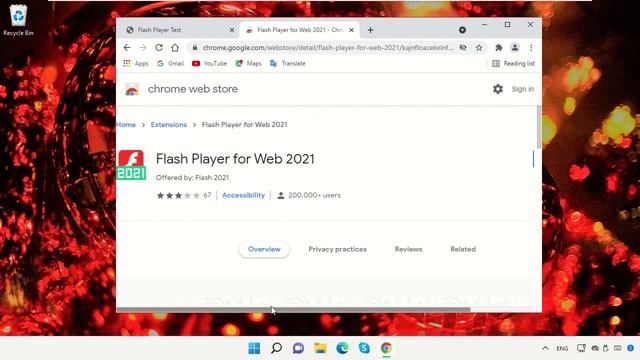The width and height of the screenshot is (640, 360).
Task: Switch to the Reviews tab
Action: click(x=408, y=249)
